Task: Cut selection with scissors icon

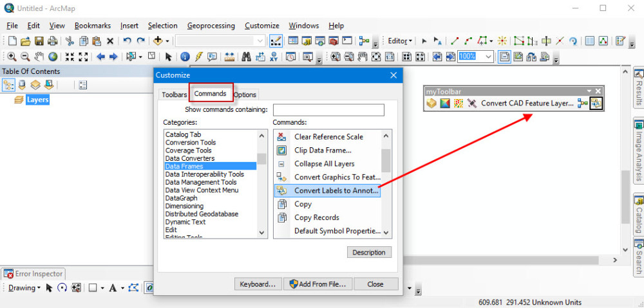Action: point(70,41)
